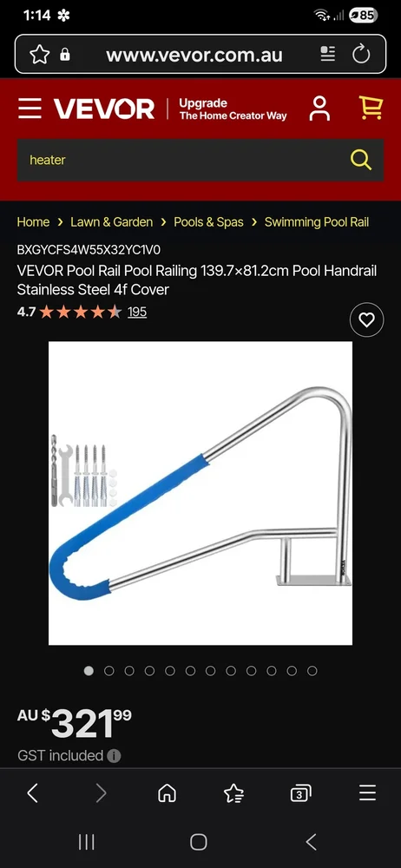401x868 pixels.
Task: Tap the yellow search magnifier icon
Action: 361,160
